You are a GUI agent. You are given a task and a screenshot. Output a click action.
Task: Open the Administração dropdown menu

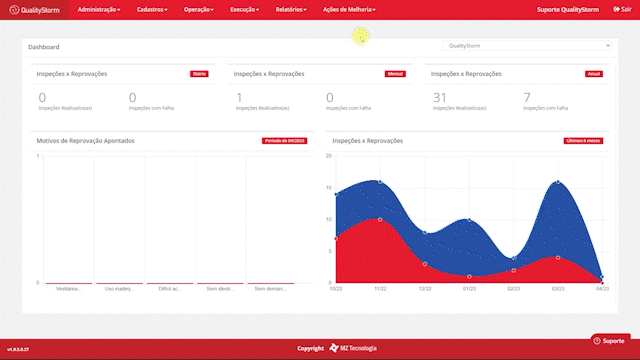99,9
